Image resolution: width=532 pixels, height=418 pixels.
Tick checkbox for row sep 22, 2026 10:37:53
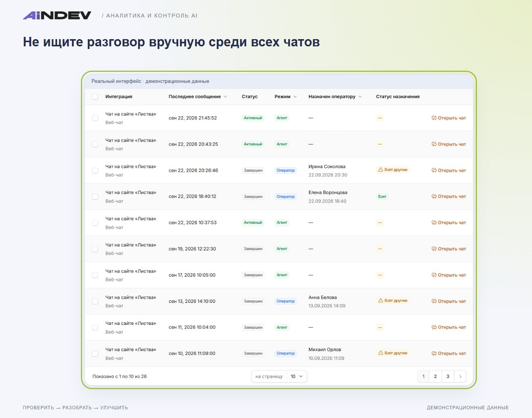[x=95, y=223]
